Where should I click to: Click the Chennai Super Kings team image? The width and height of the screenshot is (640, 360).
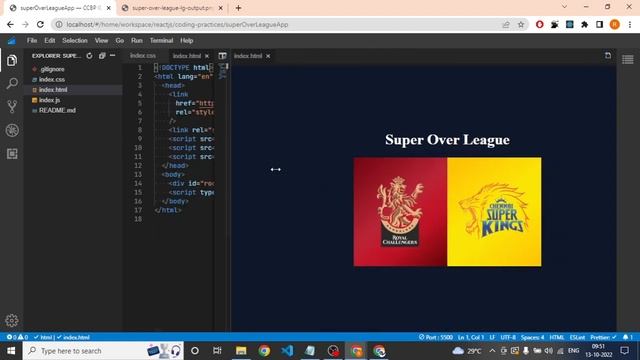[494, 212]
